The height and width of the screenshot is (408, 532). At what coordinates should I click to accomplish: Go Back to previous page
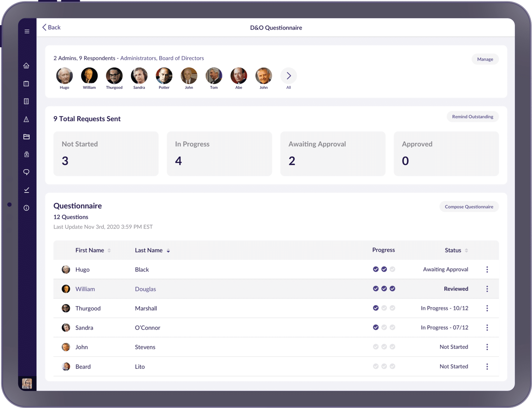pyautogui.click(x=51, y=27)
